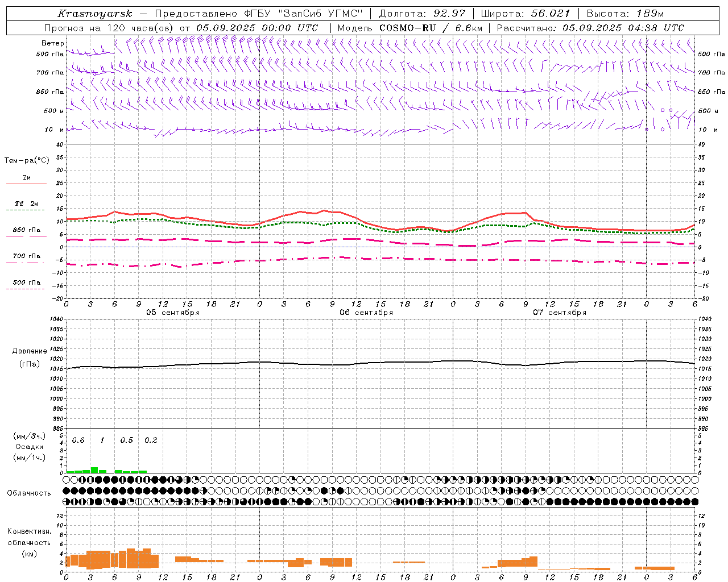Click the '2м' temperature legend entry

[27, 178]
